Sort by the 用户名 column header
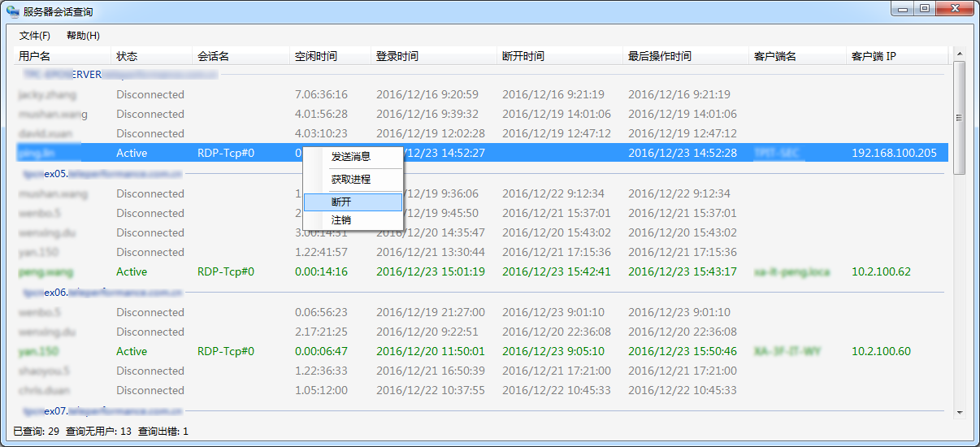 click(35, 56)
